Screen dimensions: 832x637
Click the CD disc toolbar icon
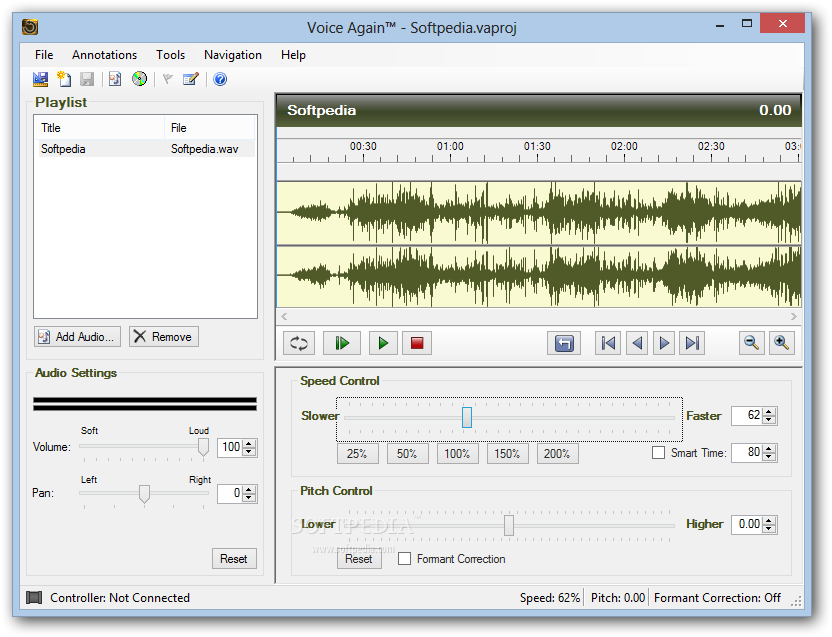point(139,79)
